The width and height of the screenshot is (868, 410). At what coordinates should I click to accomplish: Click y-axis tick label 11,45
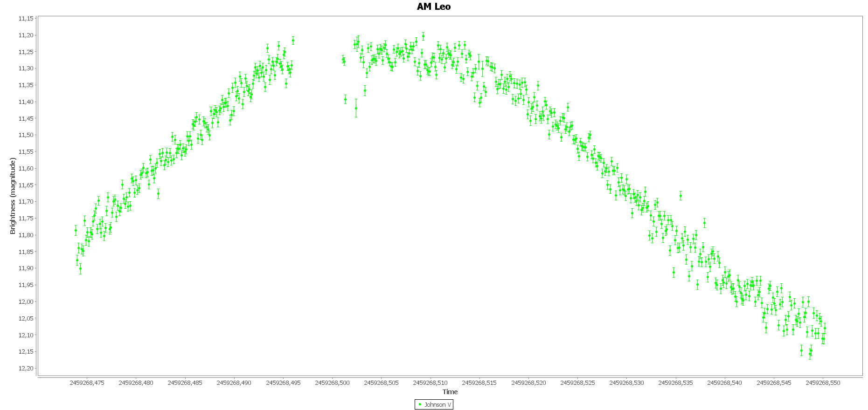(x=26, y=118)
